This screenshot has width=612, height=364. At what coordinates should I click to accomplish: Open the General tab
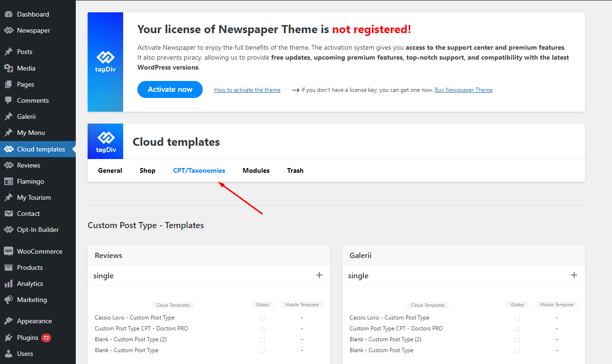point(110,170)
